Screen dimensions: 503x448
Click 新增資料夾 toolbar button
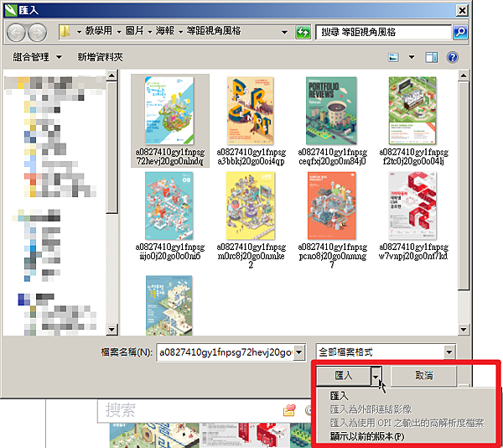tap(100, 57)
